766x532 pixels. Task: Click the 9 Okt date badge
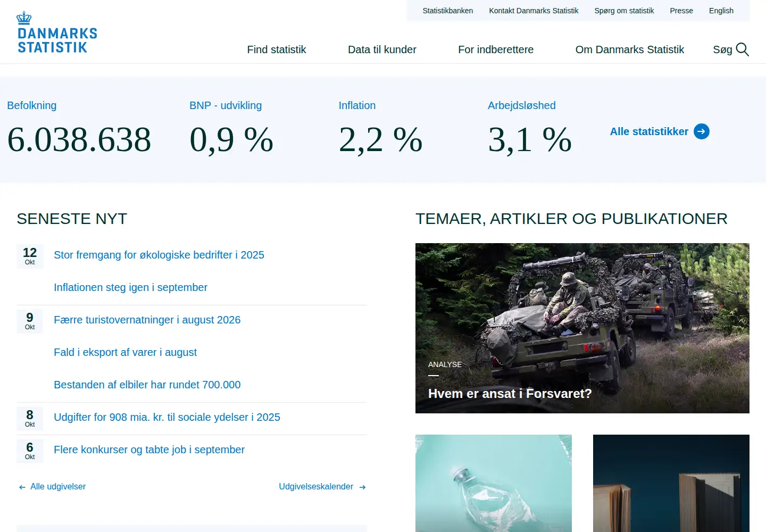pyautogui.click(x=30, y=321)
